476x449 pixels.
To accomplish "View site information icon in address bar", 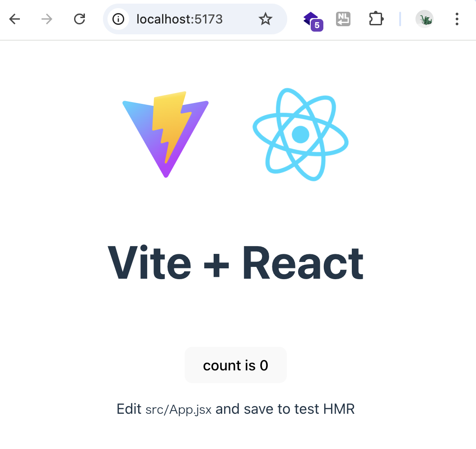I will (118, 19).
